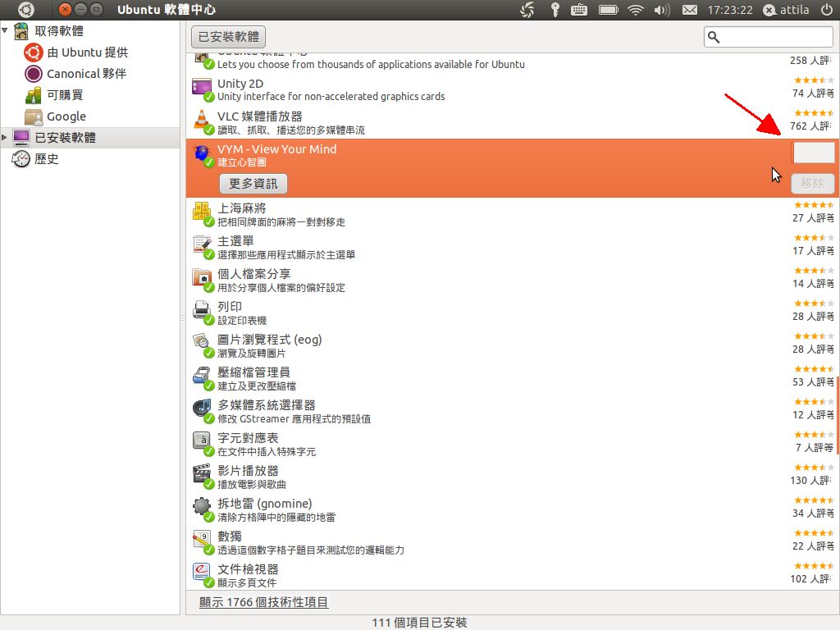Click the 111 個項目已安裝 status text
Image resolution: width=840 pixels, height=630 pixels.
[x=419, y=622]
